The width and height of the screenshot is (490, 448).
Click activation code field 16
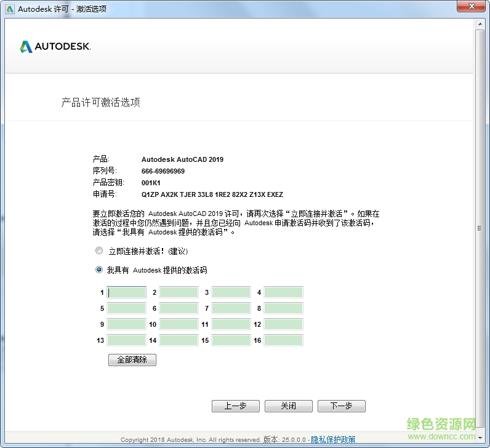pos(283,340)
